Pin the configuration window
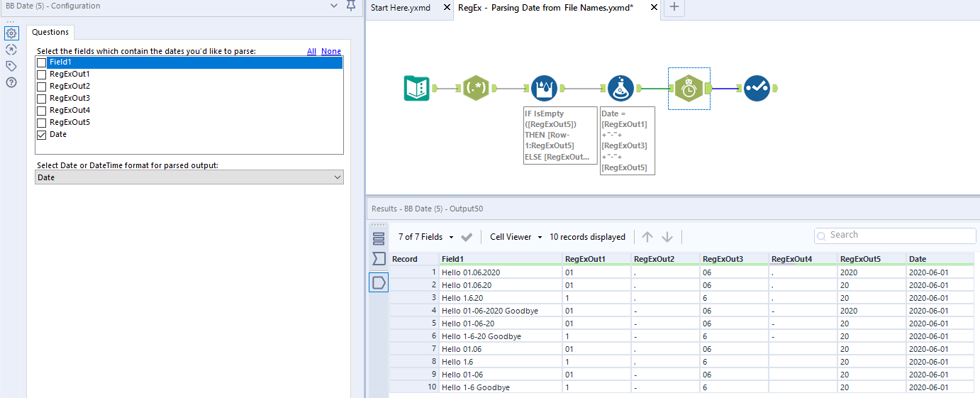The height and width of the screenshot is (398, 980). point(350,6)
